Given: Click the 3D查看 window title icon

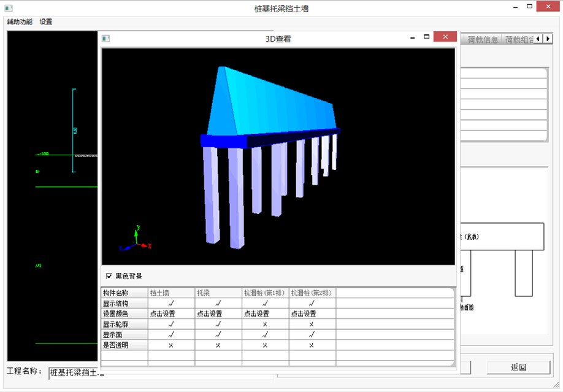Looking at the screenshot, I should tap(106, 38).
